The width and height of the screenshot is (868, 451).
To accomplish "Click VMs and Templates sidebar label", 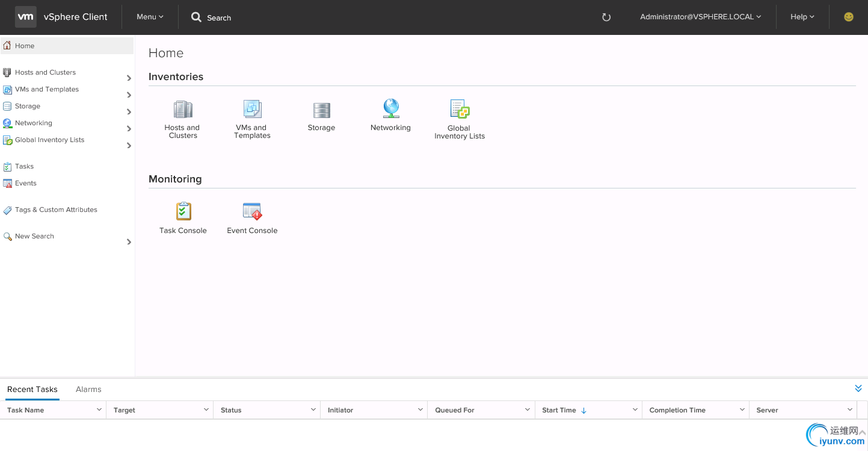I will tap(47, 89).
